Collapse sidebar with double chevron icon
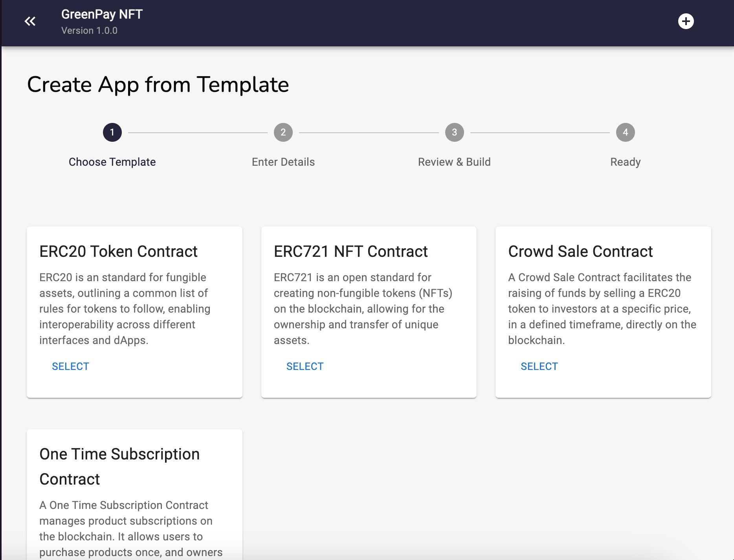 (30, 21)
